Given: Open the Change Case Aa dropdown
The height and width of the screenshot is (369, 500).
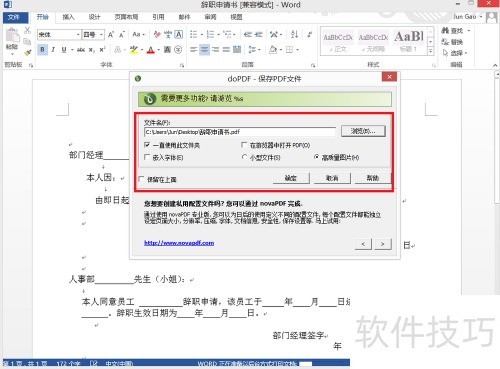Looking at the screenshot, I should 138,34.
